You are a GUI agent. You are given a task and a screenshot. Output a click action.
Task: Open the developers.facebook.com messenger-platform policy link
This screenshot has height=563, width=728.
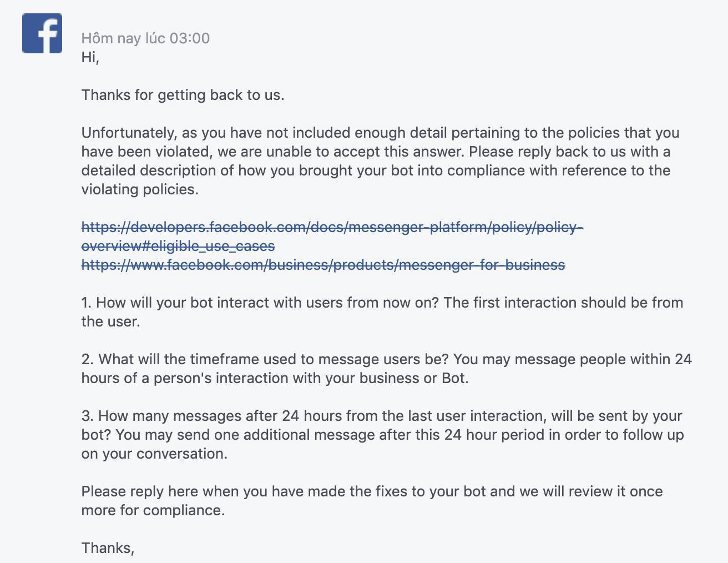pyautogui.click(x=332, y=227)
